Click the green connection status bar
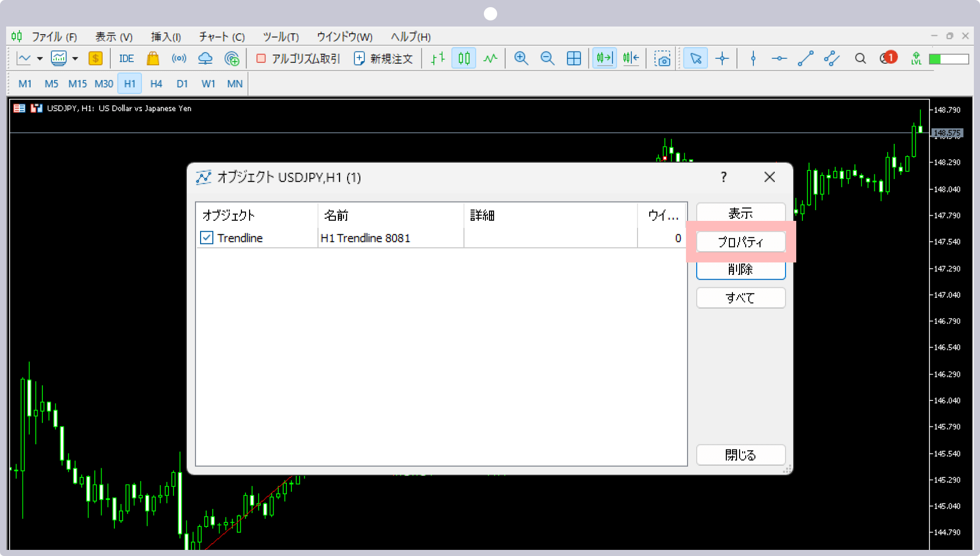The image size is (980, 556). click(949, 59)
